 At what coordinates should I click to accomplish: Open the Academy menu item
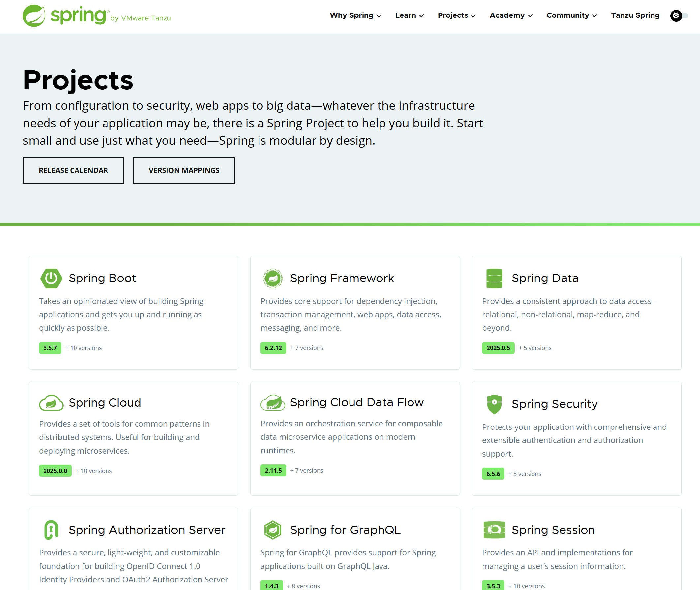click(511, 15)
